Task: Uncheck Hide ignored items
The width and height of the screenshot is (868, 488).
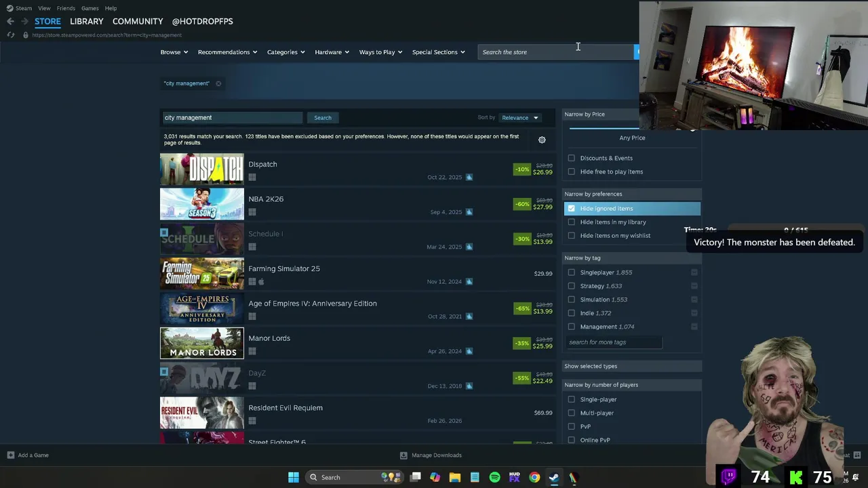Action: coord(571,208)
